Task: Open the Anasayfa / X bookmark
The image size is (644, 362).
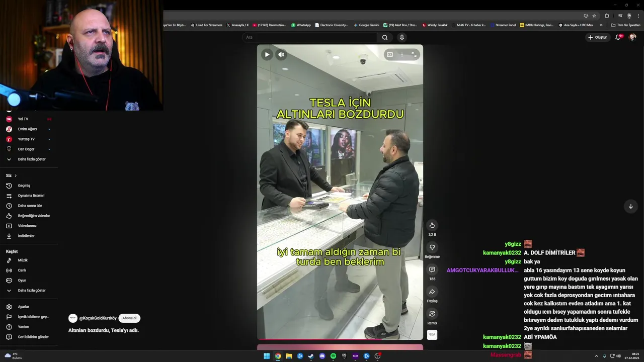Action: (237, 25)
